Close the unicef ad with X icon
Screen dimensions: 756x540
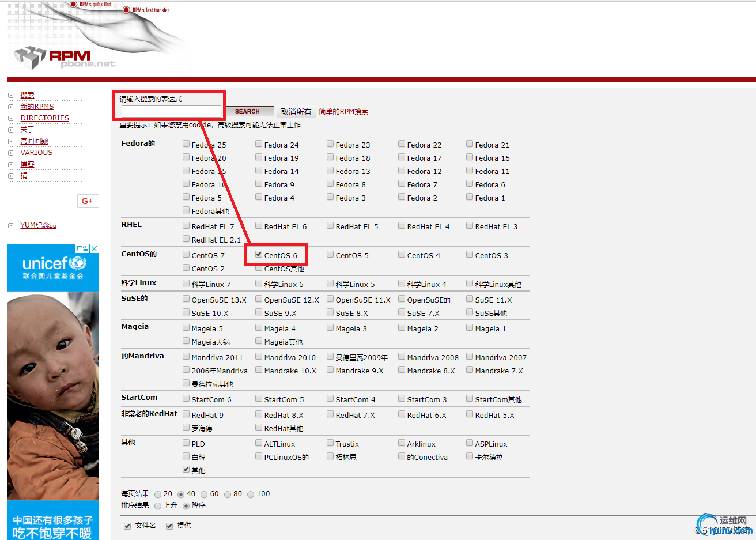(x=94, y=248)
